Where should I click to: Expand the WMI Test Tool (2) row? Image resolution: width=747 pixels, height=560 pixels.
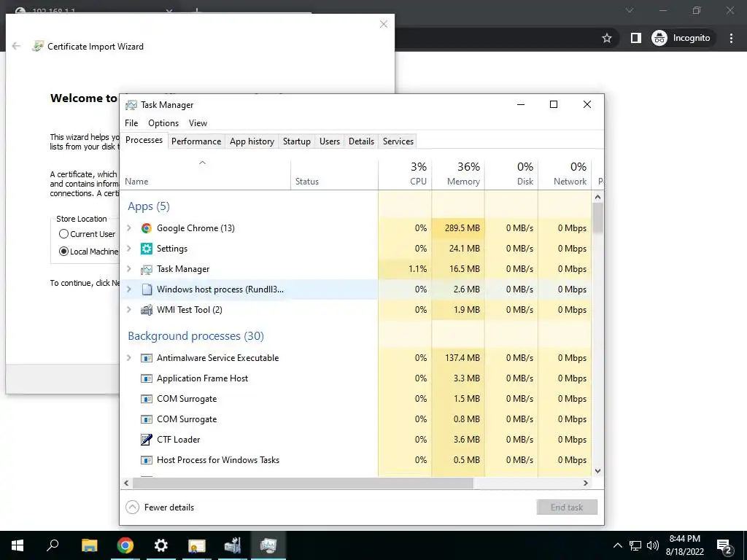(x=128, y=310)
